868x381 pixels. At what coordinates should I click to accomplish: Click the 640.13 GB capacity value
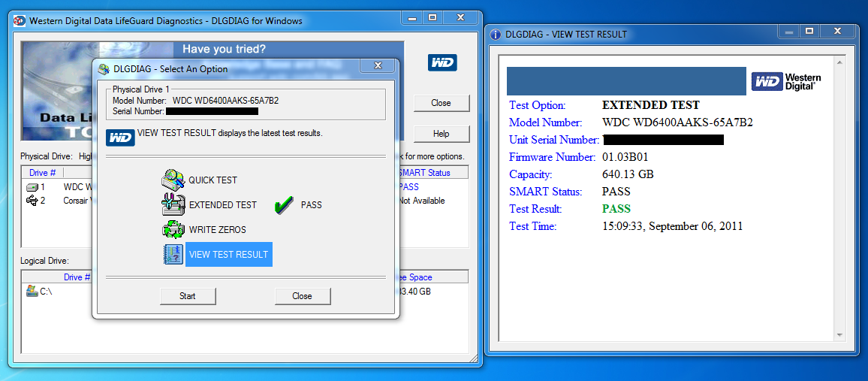[x=628, y=174]
